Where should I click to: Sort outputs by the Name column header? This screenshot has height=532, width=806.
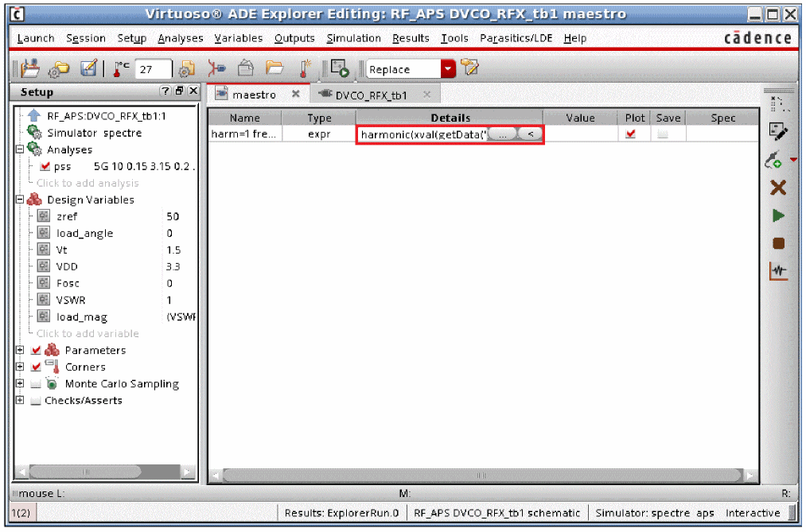[245, 118]
